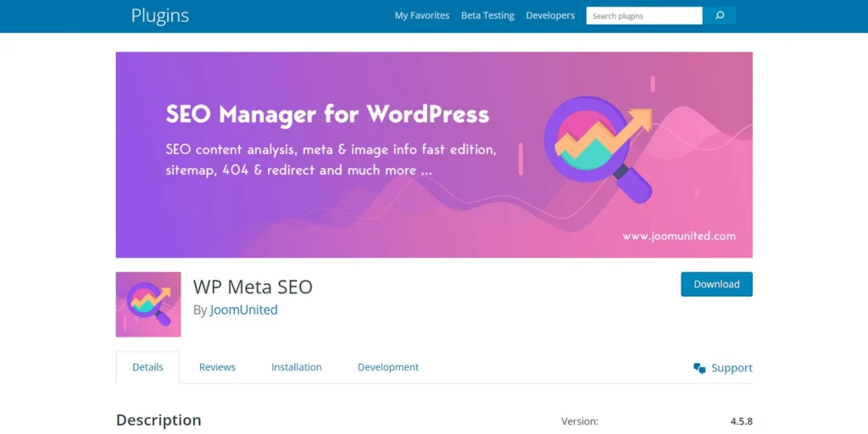Go to Developers section

click(x=550, y=15)
